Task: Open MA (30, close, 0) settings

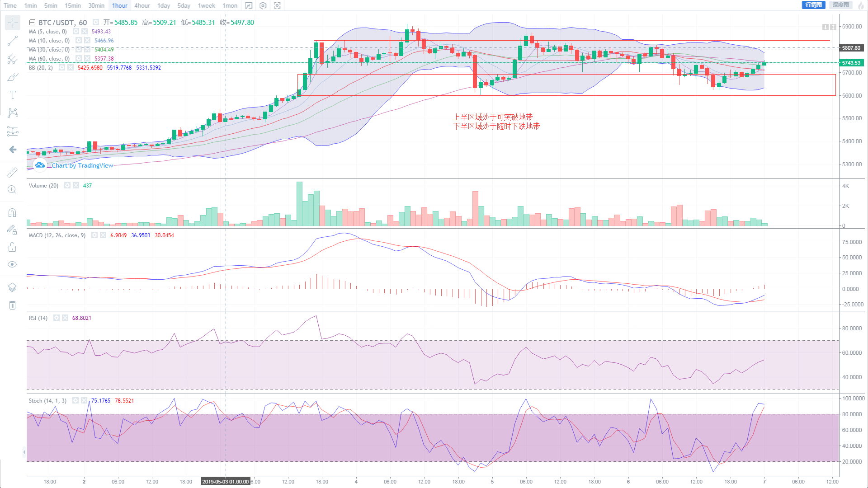Action: [x=79, y=50]
